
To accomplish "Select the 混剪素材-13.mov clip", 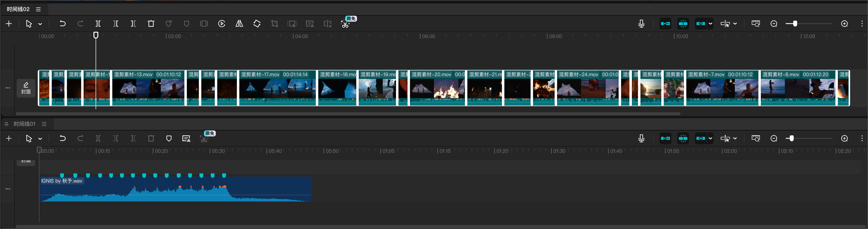I will 148,88.
